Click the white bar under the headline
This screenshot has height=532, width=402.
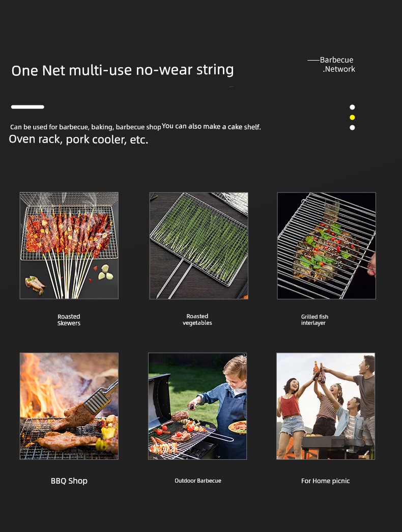click(x=27, y=107)
